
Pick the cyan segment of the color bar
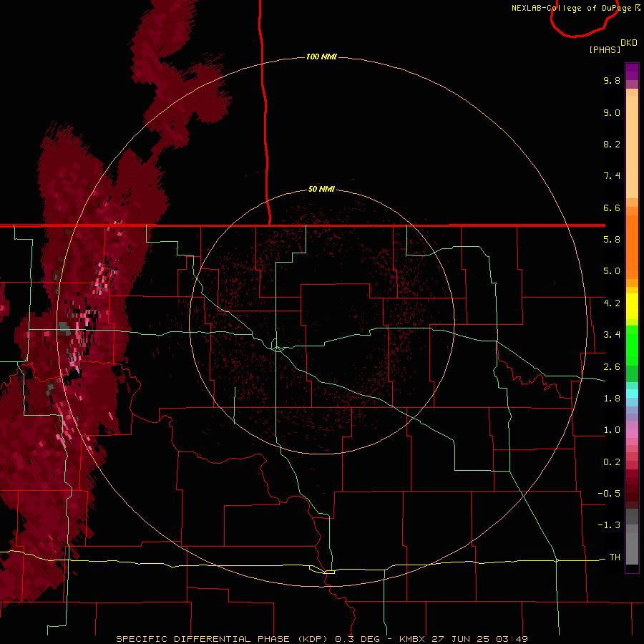click(x=632, y=394)
